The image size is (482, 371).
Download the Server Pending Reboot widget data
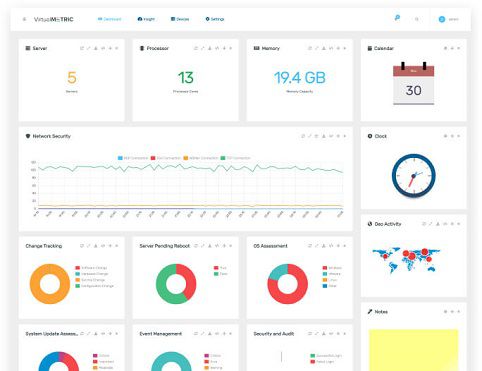210,246
